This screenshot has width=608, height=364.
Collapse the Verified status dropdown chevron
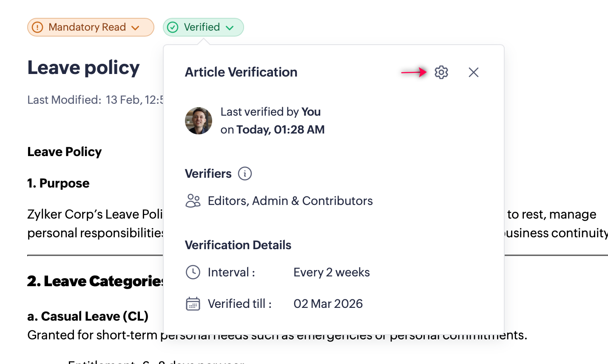(230, 28)
